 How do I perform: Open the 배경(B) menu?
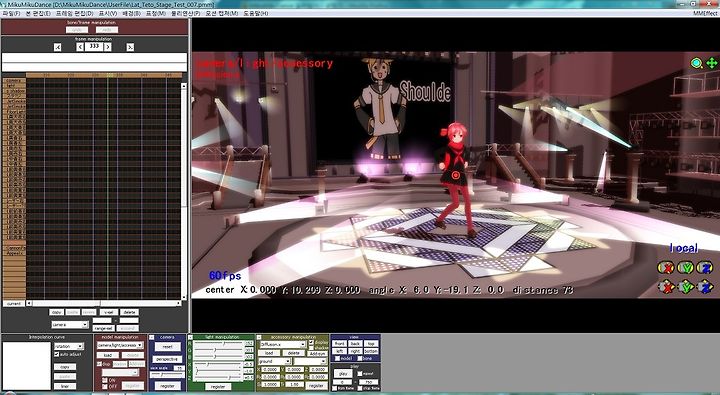132,13
